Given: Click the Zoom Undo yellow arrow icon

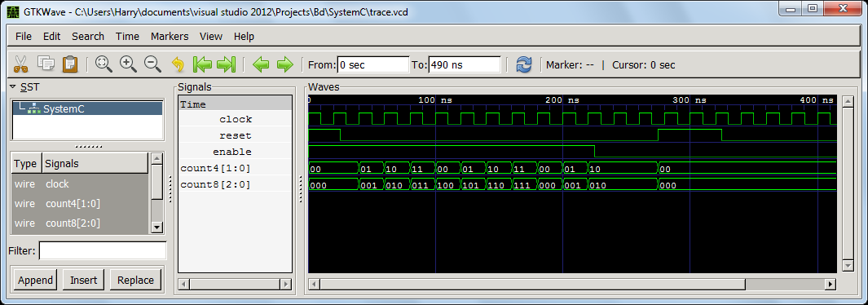Looking at the screenshot, I should [x=178, y=64].
